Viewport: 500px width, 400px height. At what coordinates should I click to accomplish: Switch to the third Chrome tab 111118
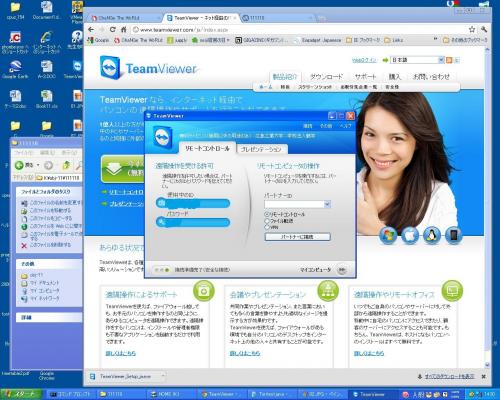point(277,18)
